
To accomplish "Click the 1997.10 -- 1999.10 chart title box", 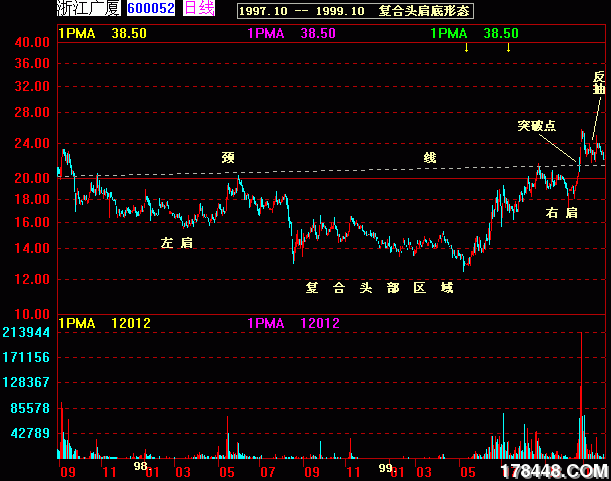I will [354, 10].
